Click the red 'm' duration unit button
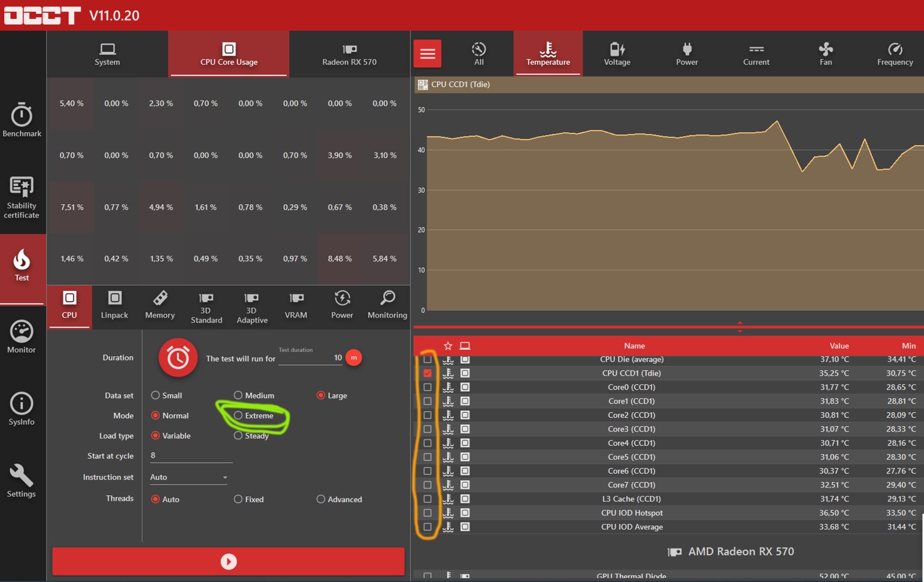This screenshot has height=582, width=924. 354,357
